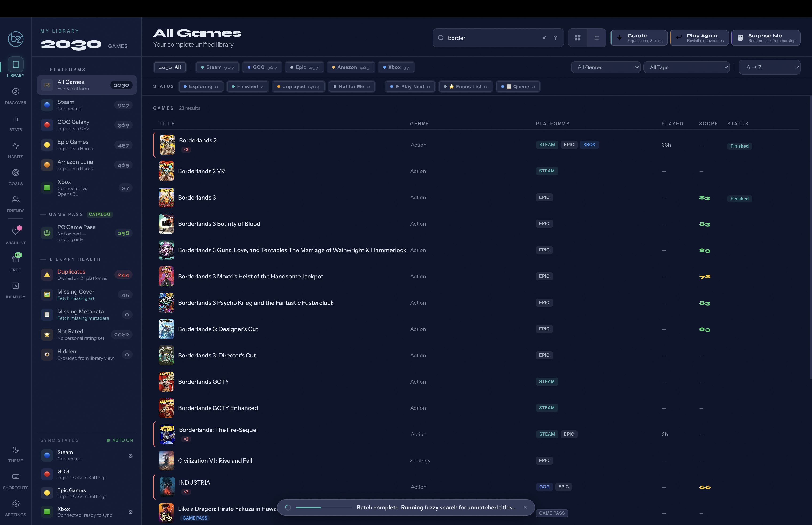
Task: Open Habits in the sidebar
Action: pyautogui.click(x=16, y=145)
